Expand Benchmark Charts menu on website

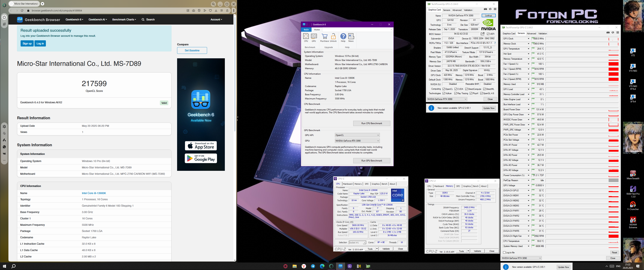pos(124,19)
